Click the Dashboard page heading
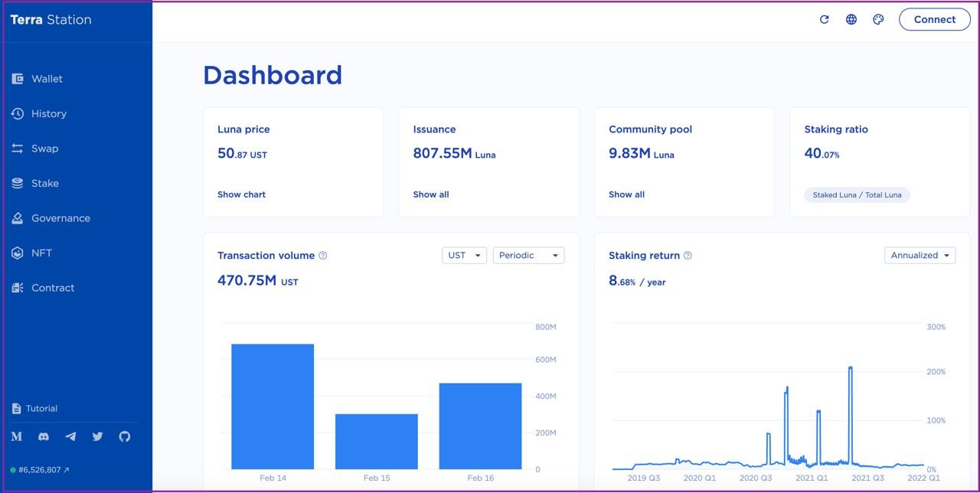 (x=273, y=75)
